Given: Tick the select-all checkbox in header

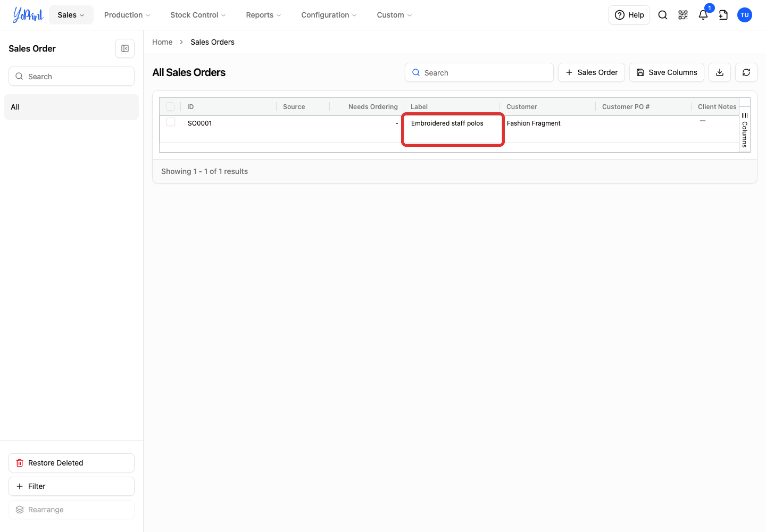Looking at the screenshot, I should click(170, 106).
